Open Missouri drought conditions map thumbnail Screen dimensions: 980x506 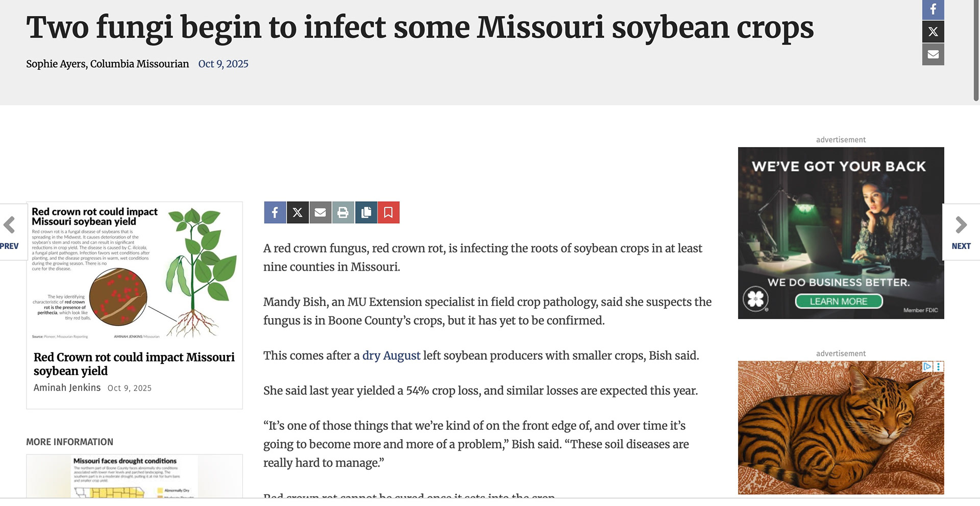[x=134, y=476]
